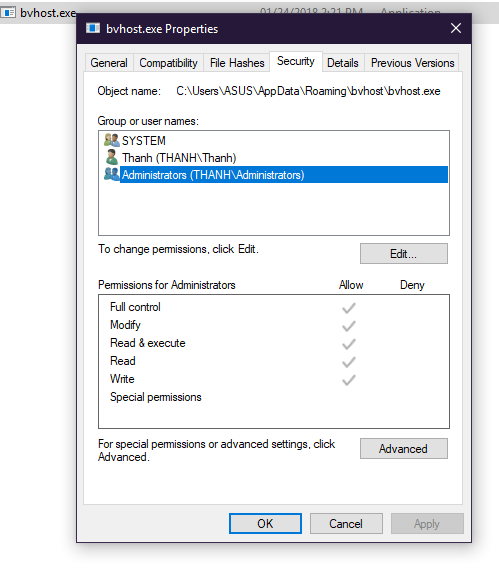
Task: Click the Administrators group icon
Action: pos(111,174)
